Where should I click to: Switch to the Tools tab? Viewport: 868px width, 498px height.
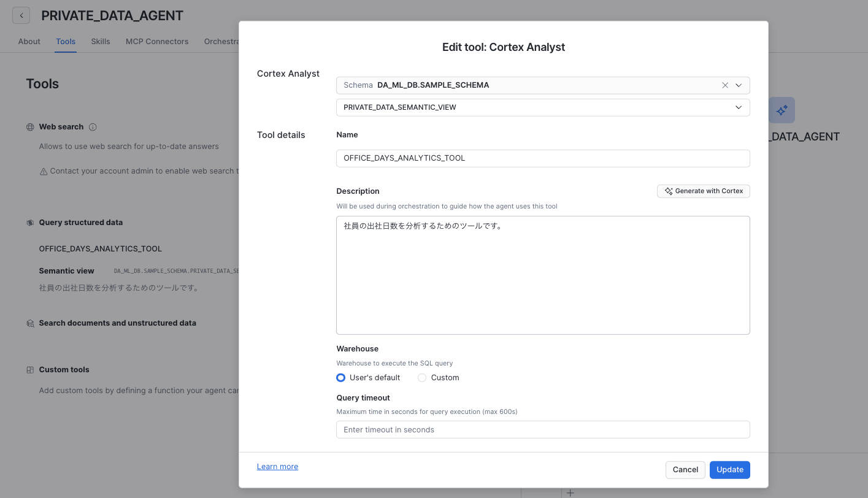(66, 42)
